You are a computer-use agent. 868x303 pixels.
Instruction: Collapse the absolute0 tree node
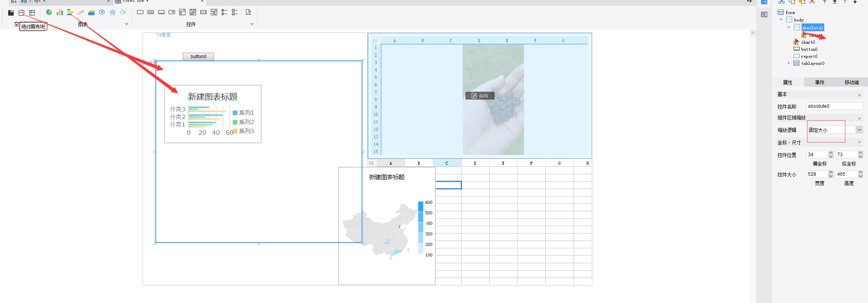pos(789,28)
